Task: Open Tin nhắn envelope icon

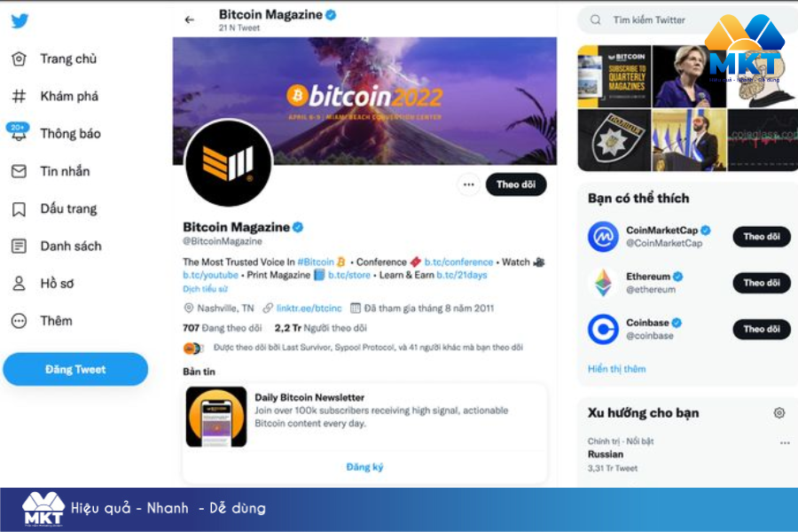Action: point(19,171)
